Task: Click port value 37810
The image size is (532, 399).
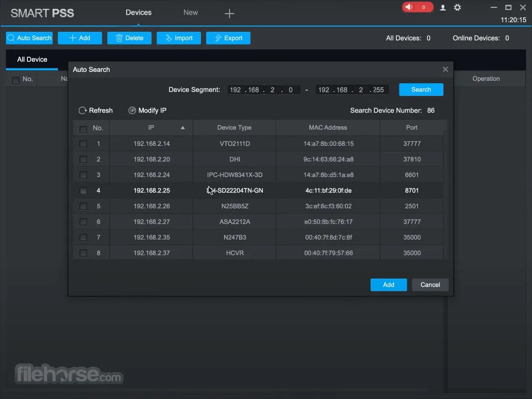Action: pos(412,160)
